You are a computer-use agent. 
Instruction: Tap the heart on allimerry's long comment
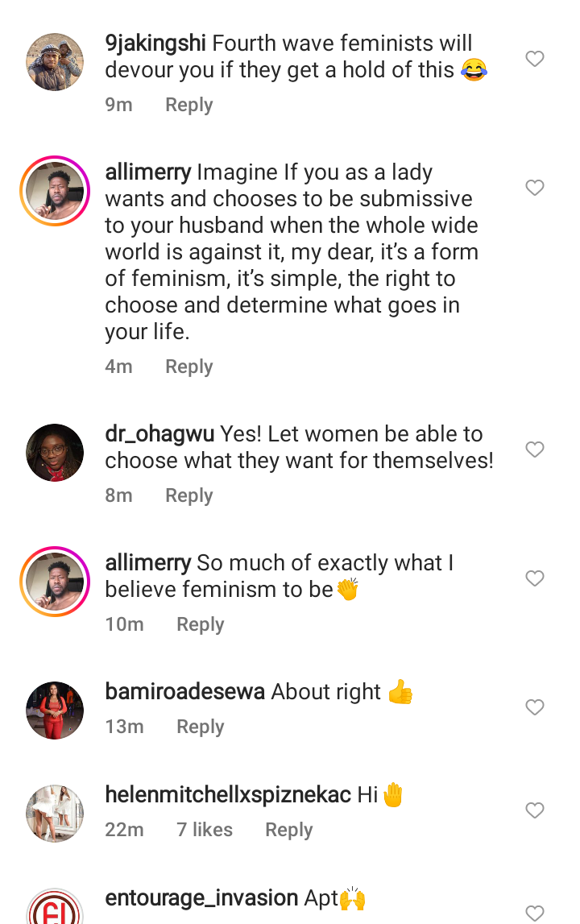[x=534, y=187]
